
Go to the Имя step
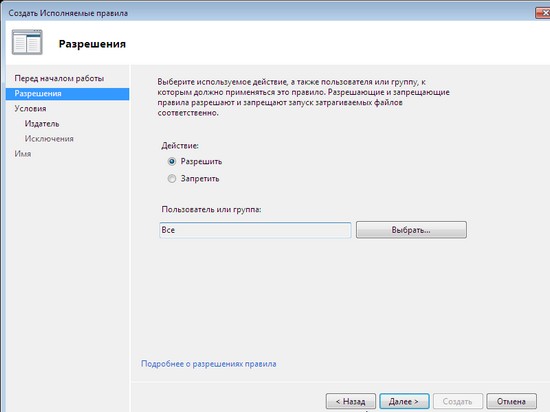(x=23, y=154)
